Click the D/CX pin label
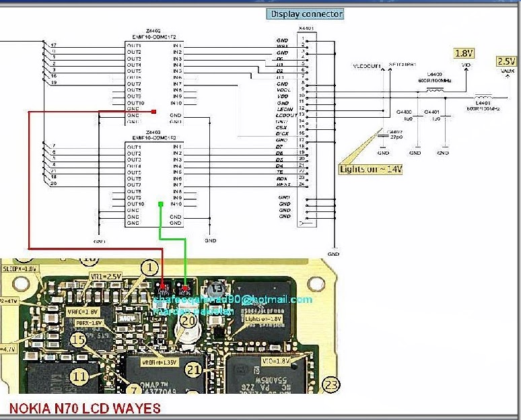521x420 pixels. [x=282, y=133]
